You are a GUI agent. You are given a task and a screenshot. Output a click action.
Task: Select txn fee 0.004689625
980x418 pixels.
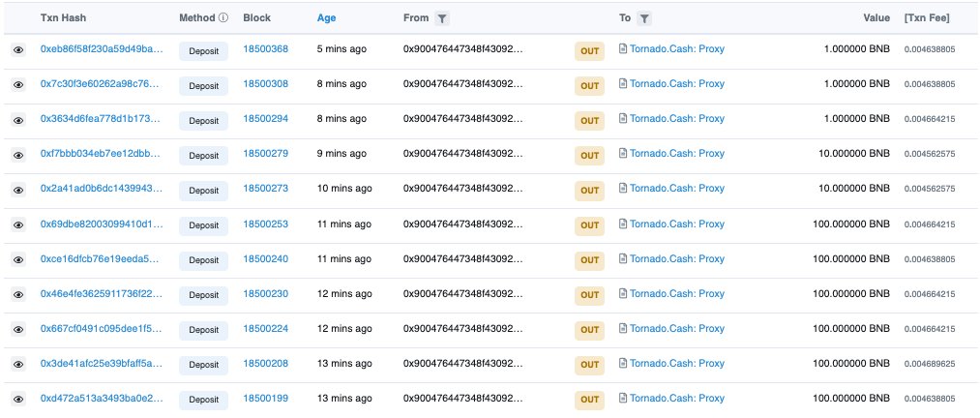point(930,364)
